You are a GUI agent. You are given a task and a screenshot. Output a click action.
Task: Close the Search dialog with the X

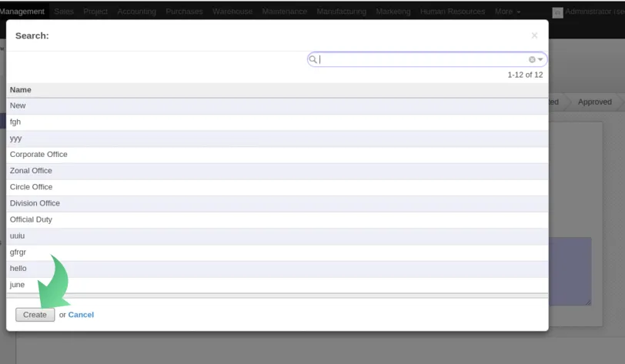[534, 35]
